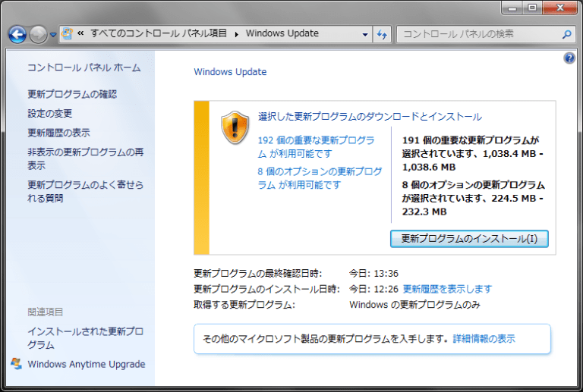Screen dimensions: 583x392
Task: Refresh the Windows Update page
Action: (x=382, y=35)
